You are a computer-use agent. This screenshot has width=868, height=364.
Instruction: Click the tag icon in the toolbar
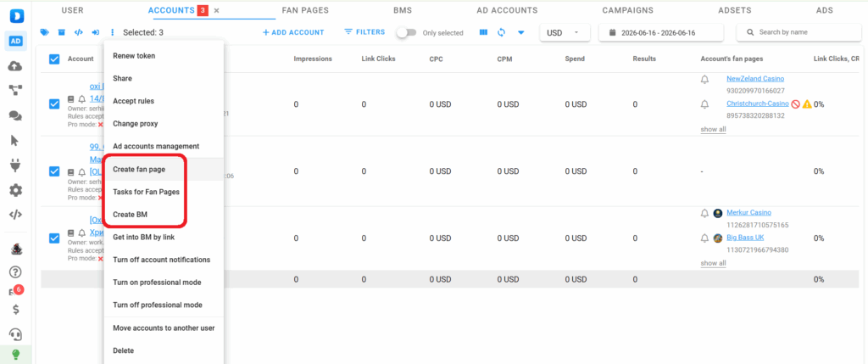pyautogui.click(x=44, y=32)
